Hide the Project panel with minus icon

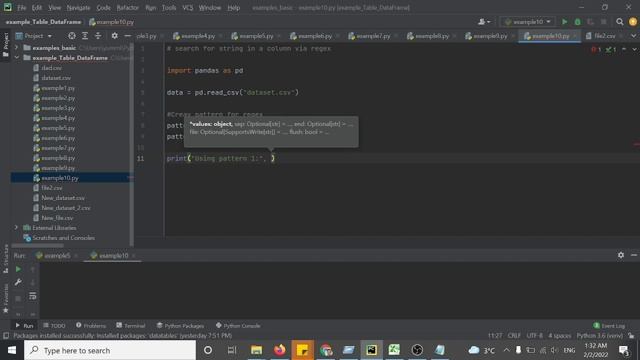pyautogui.click(x=127, y=36)
